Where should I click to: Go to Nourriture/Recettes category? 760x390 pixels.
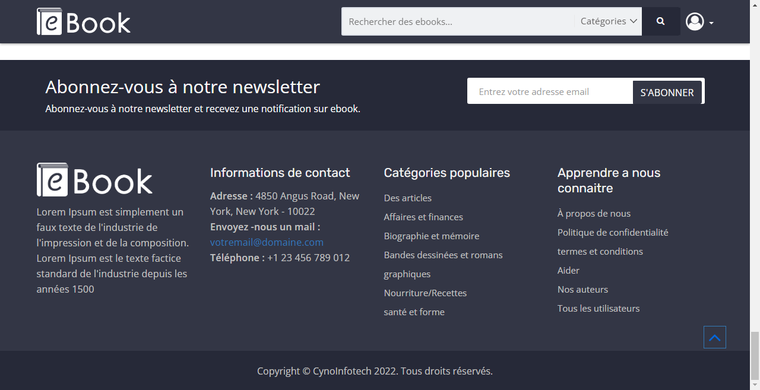pos(425,293)
